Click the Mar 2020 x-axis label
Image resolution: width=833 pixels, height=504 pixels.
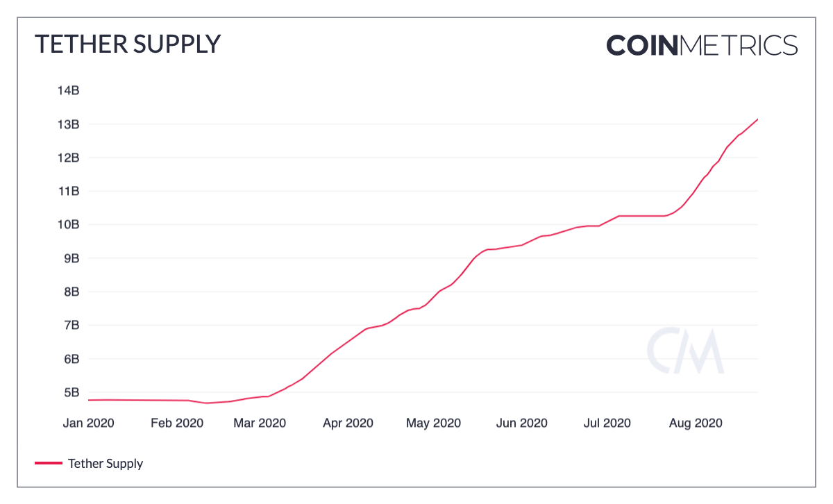click(260, 423)
